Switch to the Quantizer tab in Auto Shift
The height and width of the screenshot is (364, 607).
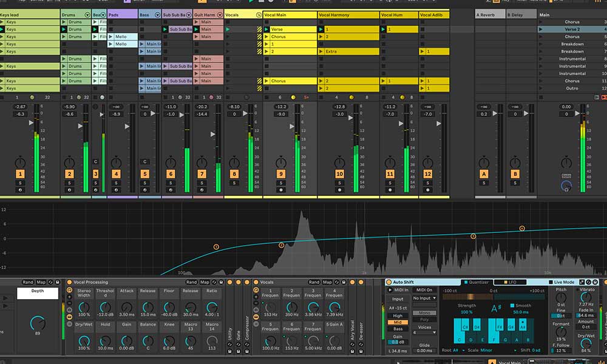coord(476,281)
